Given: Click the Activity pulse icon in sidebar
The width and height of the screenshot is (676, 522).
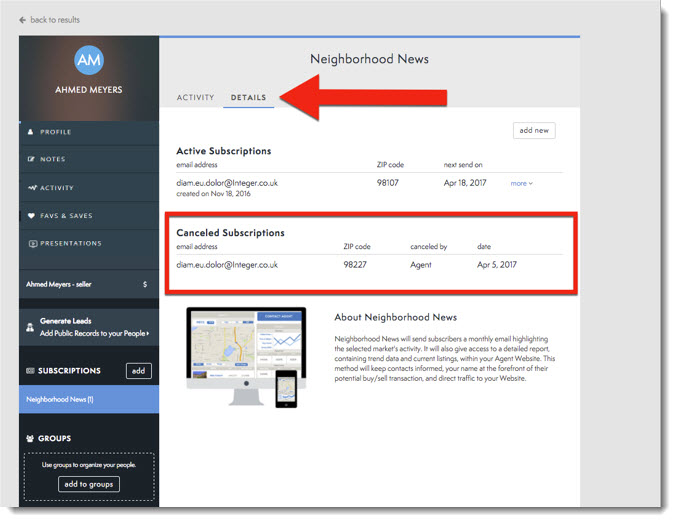Looking at the screenshot, I should 32,188.
